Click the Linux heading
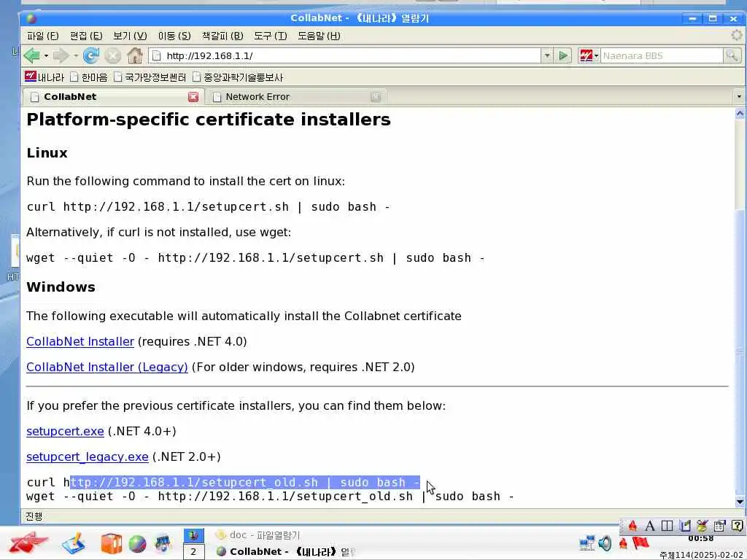The width and height of the screenshot is (747, 560). [x=47, y=153]
